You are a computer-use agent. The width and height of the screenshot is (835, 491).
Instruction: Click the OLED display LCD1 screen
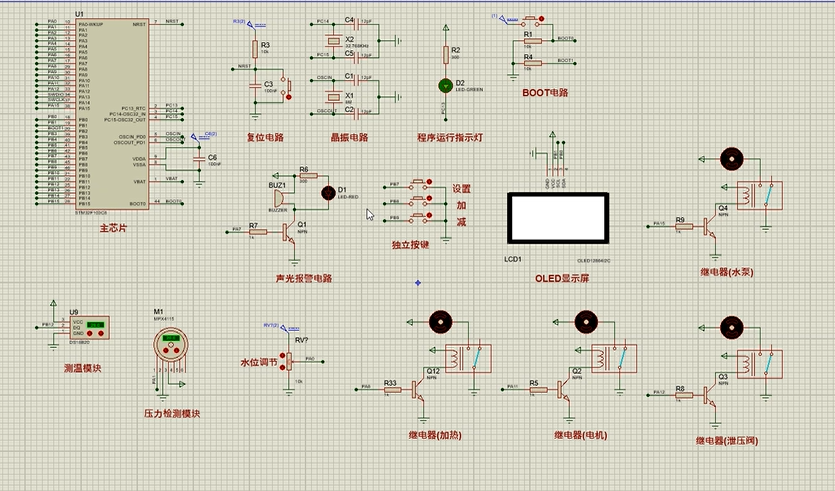pyautogui.click(x=558, y=217)
